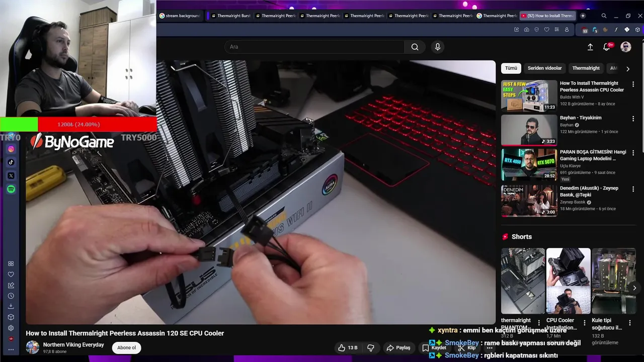Click the heart bookmark icon in address bar
Image resolution: width=644 pixels, height=362 pixels.
pos(546,30)
